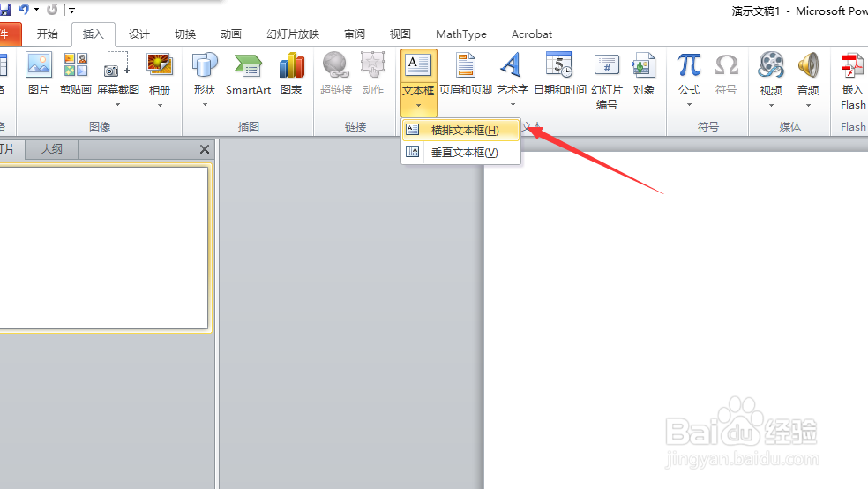Click the redo/repeat icon in quick access toolbar

point(52,10)
